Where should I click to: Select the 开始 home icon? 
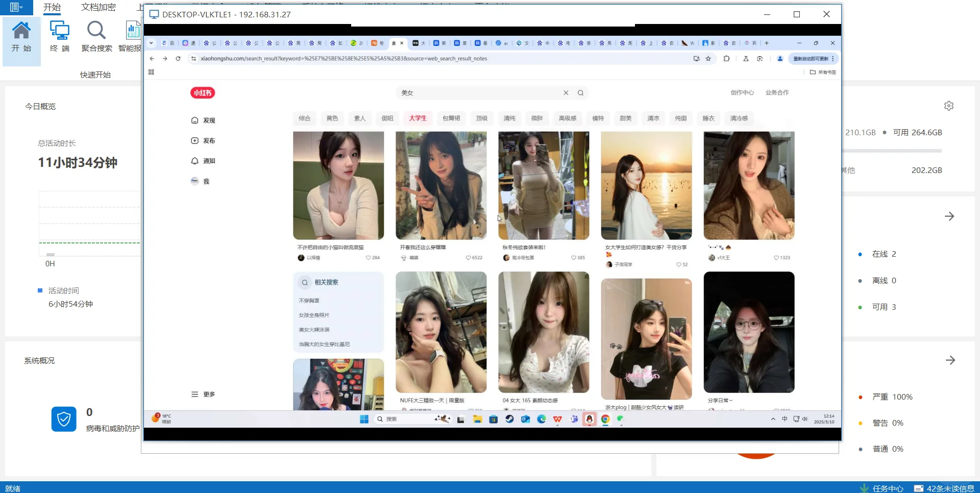(x=21, y=31)
